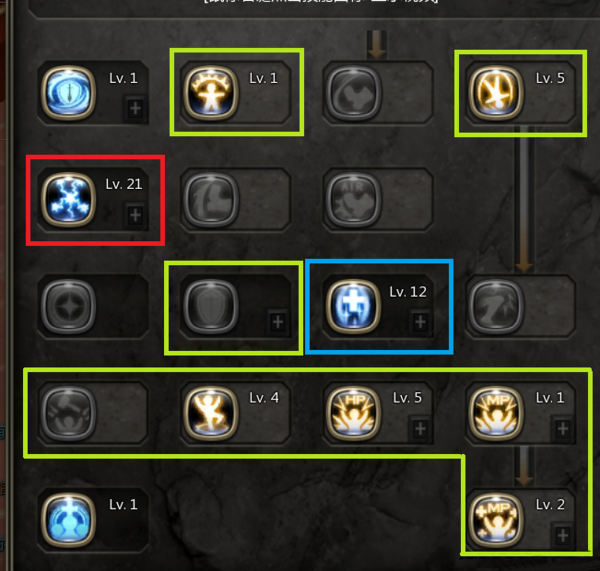The height and width of the screenshot is (571, 600).
Task: Select the MP boost skill at Lv. 1
Action: pos(496,413)
